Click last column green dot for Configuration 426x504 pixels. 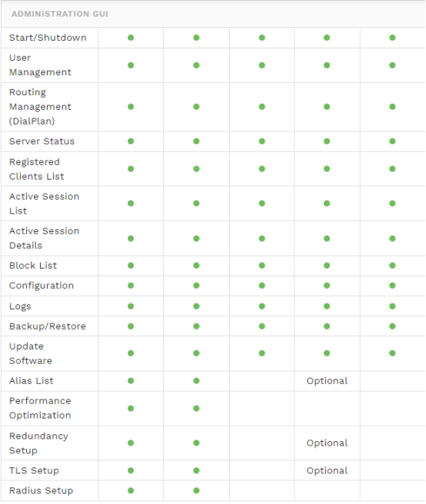392,286
